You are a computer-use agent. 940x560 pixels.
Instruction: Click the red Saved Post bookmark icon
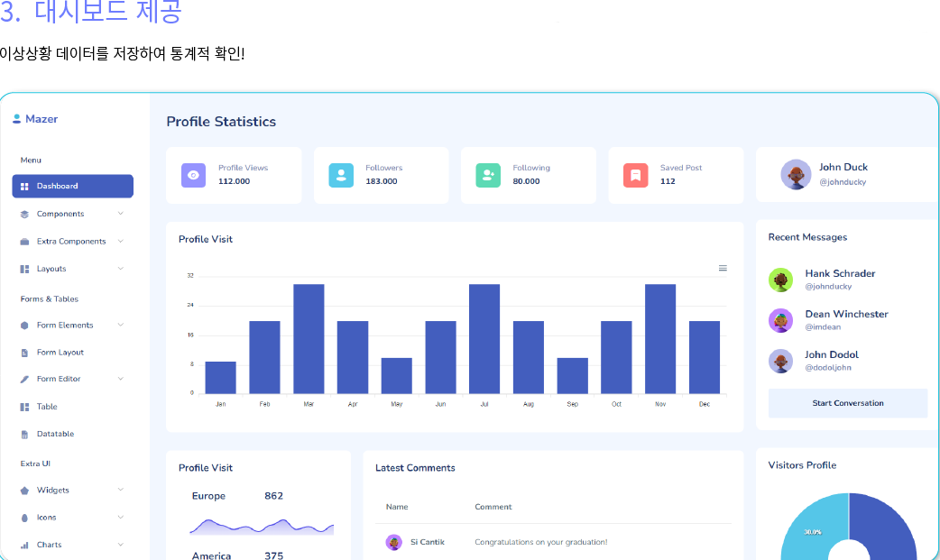pyautogui.click(x=635, y=175)
